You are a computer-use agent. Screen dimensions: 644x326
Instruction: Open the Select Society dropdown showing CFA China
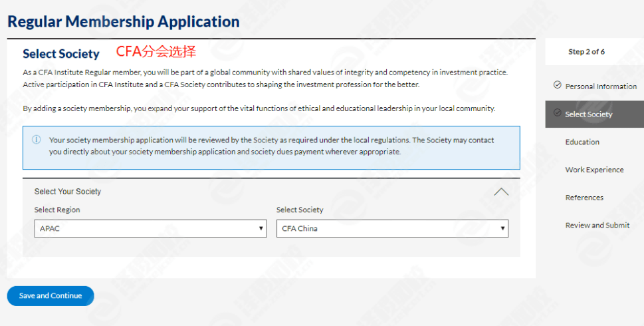392,229
